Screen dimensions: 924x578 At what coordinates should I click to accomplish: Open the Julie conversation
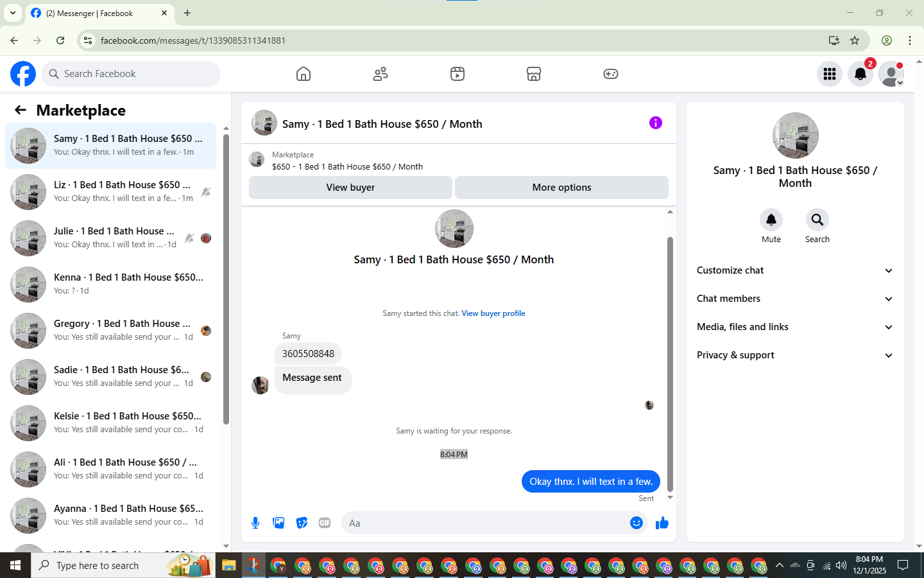(110, 238)
